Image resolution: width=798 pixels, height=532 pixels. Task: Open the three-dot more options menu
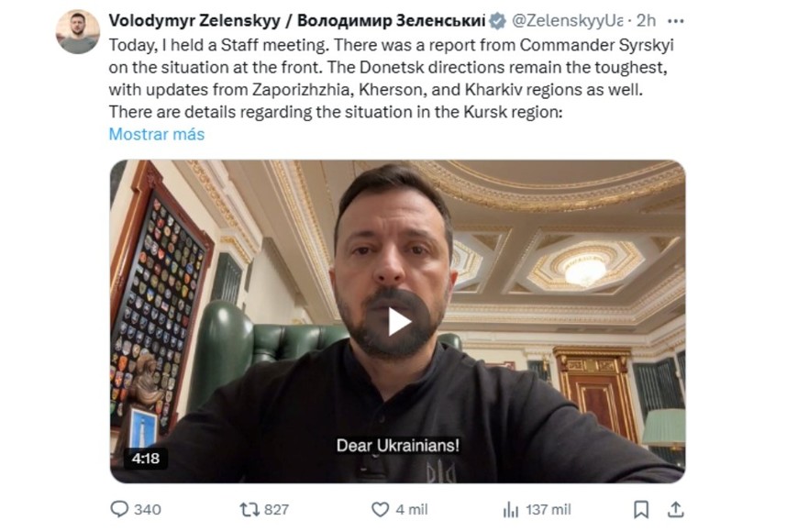click(x=675, y=21)
